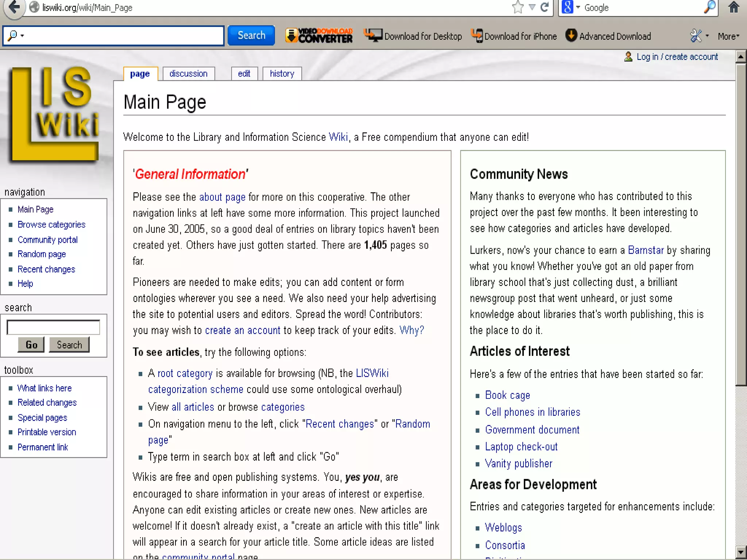
Task: Click the Google search magnifier icon
Action: pyautogui.click(x=709, y=7)
